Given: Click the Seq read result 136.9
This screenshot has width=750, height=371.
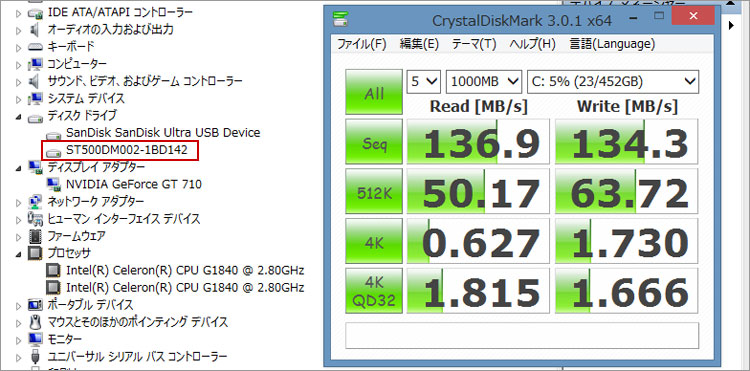Looking at the screenshot, I should click(479, 142).
